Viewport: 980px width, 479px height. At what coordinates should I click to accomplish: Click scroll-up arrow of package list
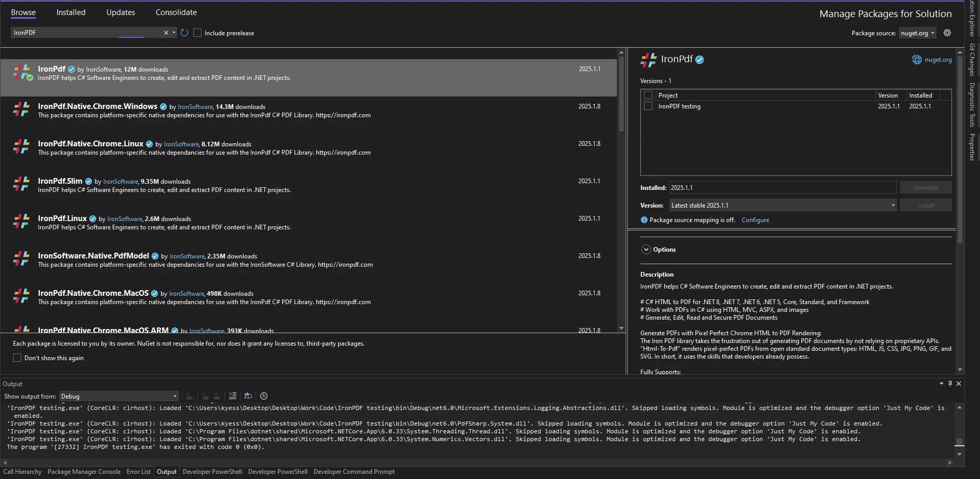(621, 52)
